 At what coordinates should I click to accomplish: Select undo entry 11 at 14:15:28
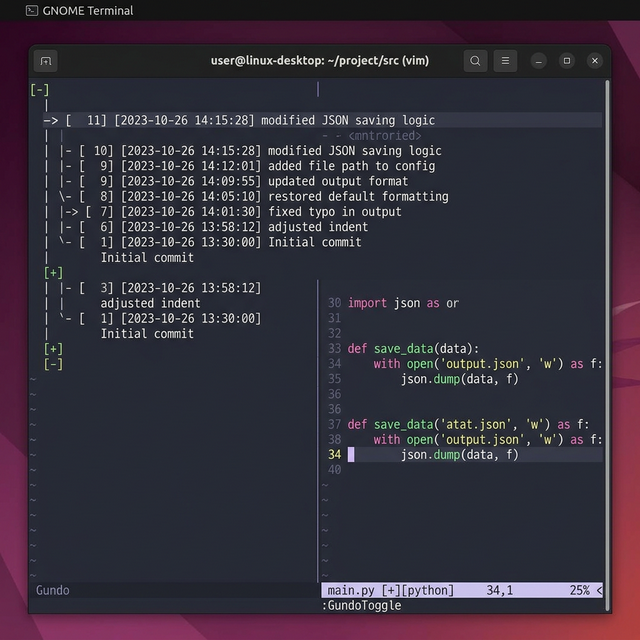250,120
